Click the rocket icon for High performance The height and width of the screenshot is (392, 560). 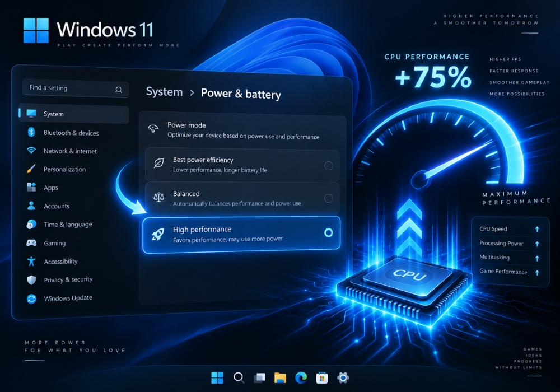coord(158,234)
